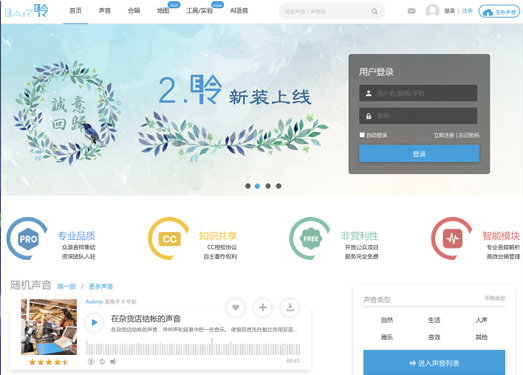Add sound to collection with plus icon
523x375 pixels.
click(x=263, y=308)
